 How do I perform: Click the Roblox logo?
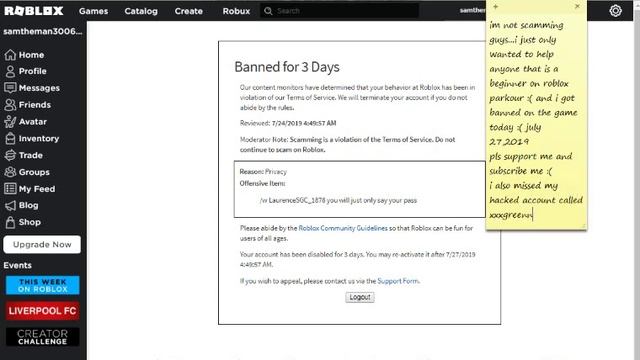point(34,11)
